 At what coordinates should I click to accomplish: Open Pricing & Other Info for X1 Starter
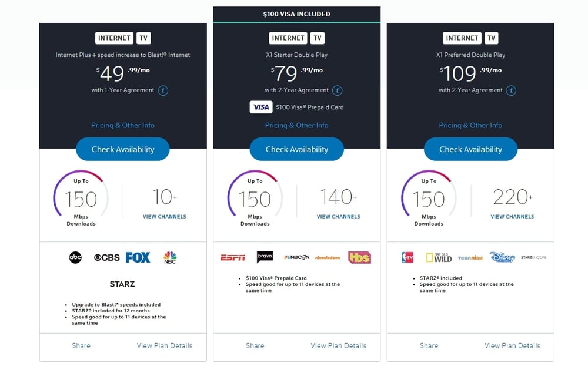[296, 125]
